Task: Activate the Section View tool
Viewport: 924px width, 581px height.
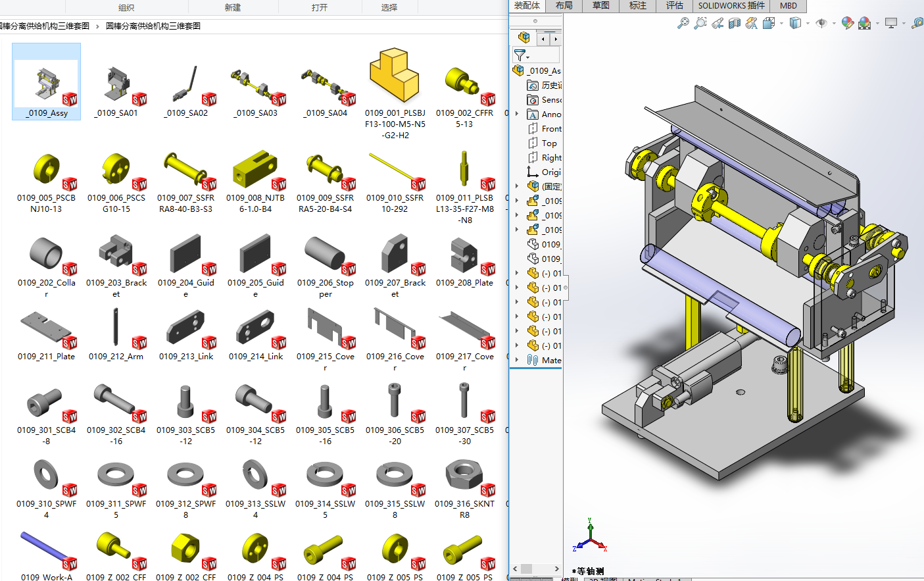Action: (x=735, y=24)
